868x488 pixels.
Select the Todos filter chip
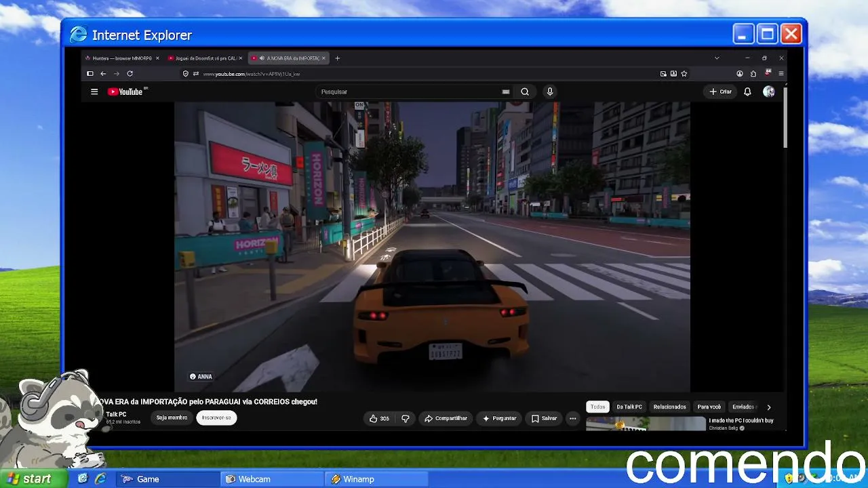pyautogui.click(x=597, y=407)
